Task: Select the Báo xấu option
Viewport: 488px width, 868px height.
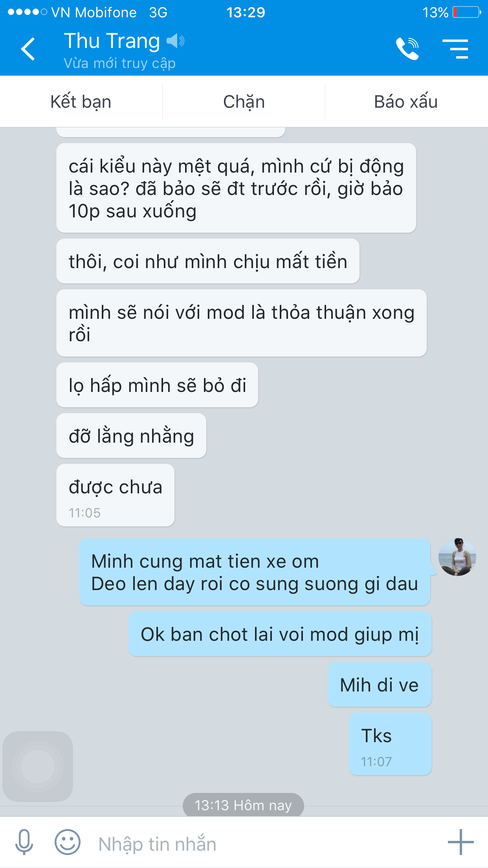Action: (x=406, y=101)
